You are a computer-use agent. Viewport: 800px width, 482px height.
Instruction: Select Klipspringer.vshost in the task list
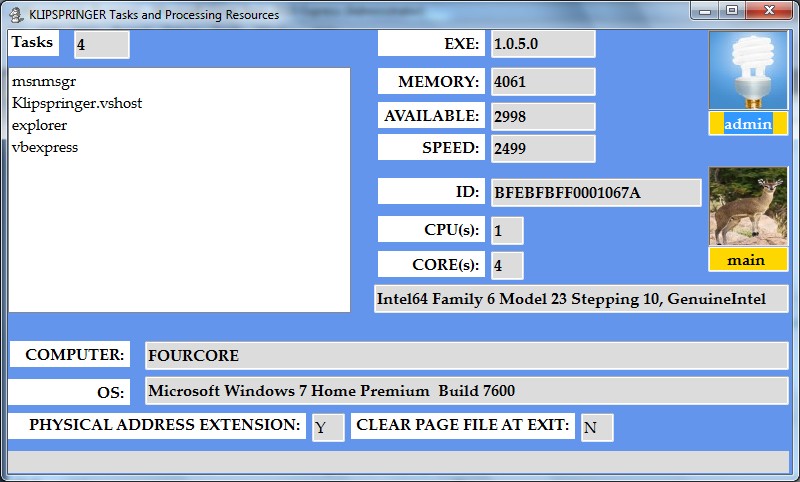[x=77, y=104]
